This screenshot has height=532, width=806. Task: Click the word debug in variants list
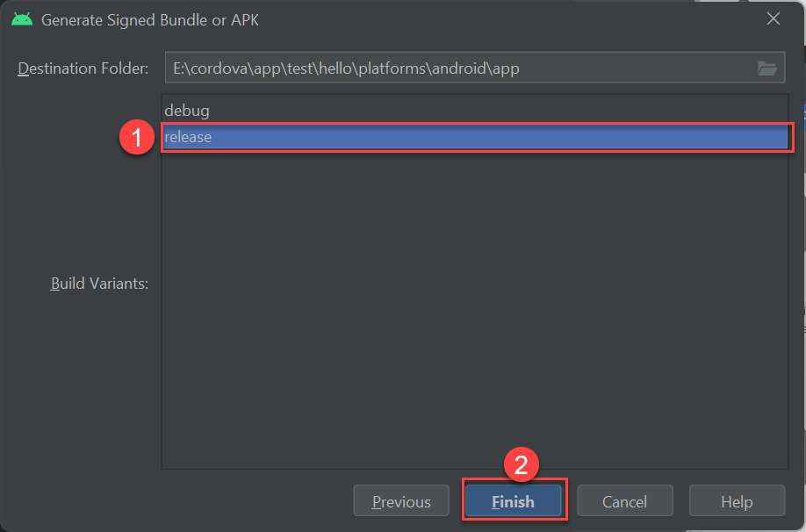pyautogui.click(x=187, y=111)
